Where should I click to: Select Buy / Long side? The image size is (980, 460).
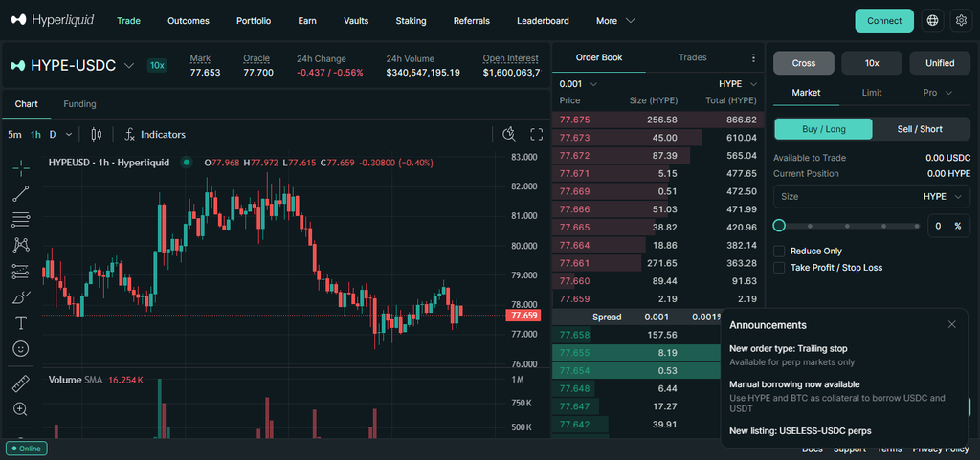[824, 129]
